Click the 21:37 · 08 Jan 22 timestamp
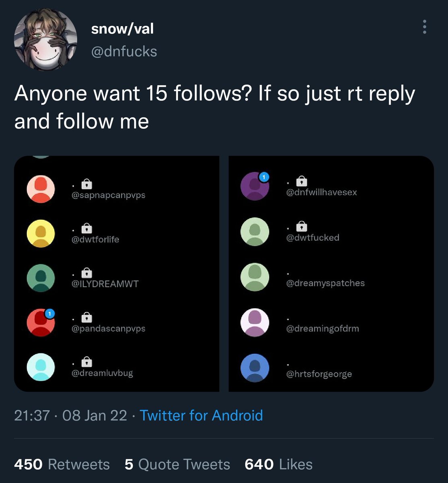The width and height of the screenshot is (448, 483). coord(70,415)
